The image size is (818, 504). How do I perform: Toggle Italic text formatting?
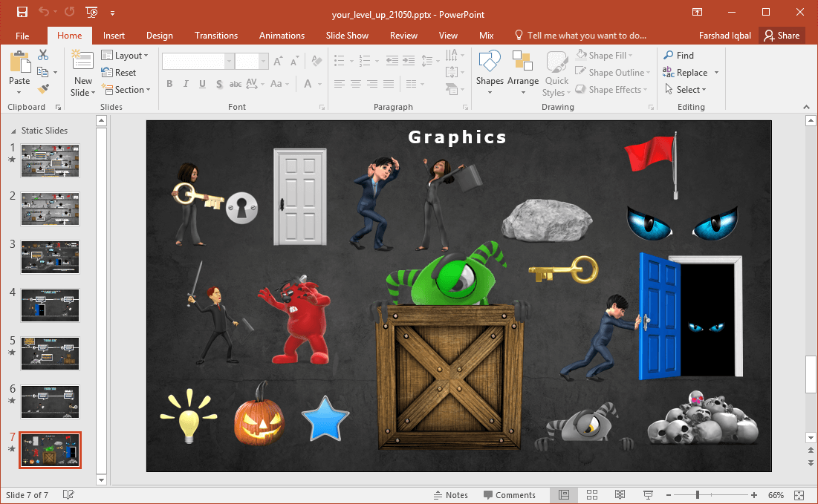186,84
